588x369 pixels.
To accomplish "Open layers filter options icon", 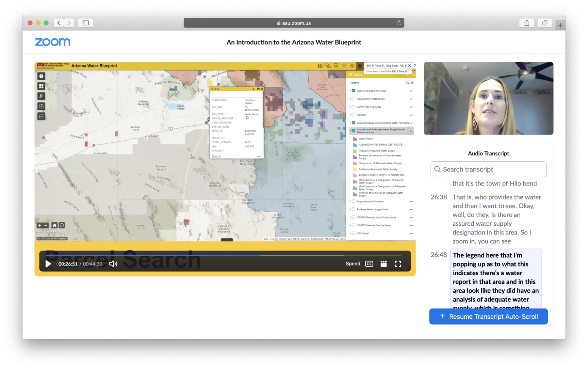I will [x=412, y=83].
